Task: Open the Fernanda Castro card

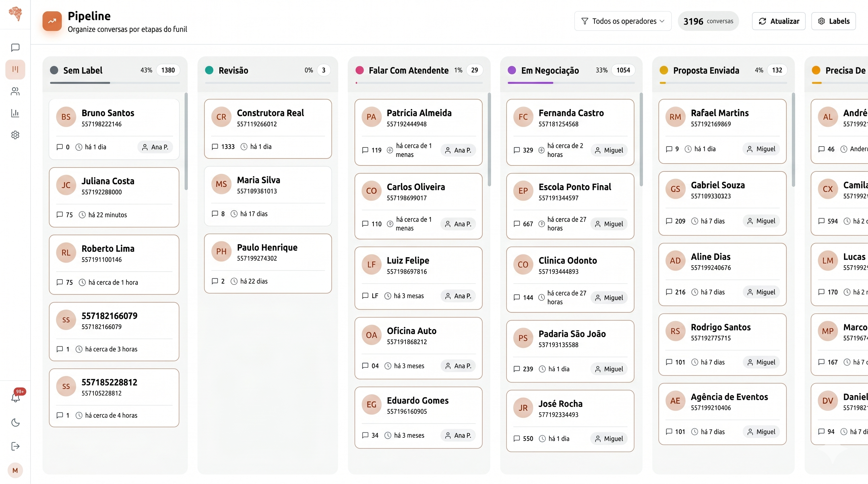Action: tap(570, 132)
